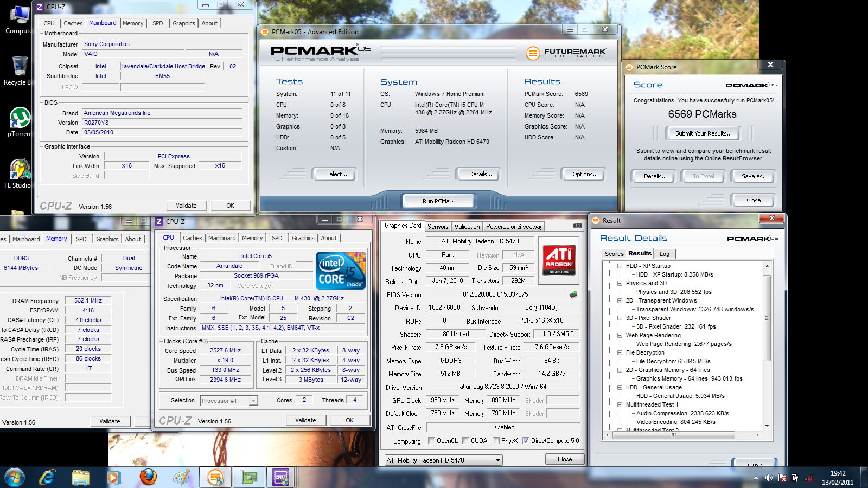This screenshot has width=868, height=488.
Task: Open Internet Explorer from the taskbar
Action: pos(48,478)
